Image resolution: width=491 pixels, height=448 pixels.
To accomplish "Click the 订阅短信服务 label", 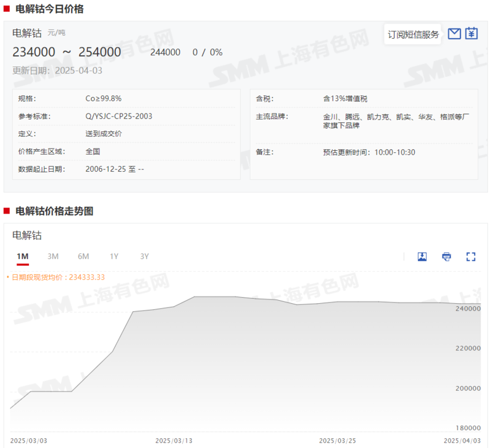I will tap(414, 34).
